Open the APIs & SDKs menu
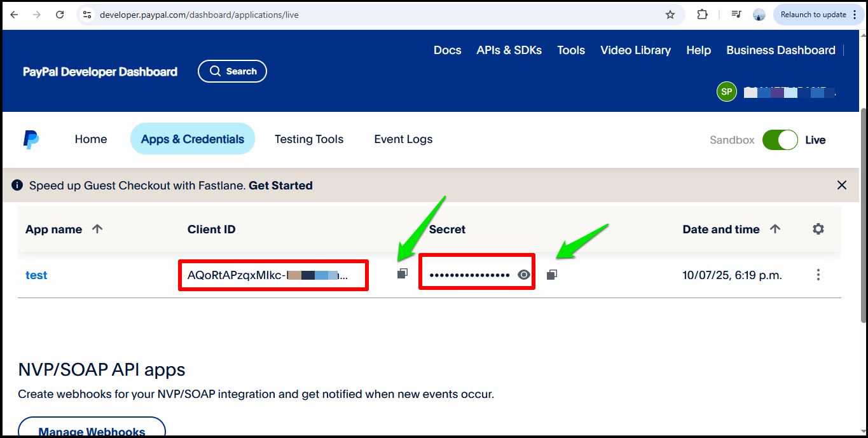Viewport: 868px width, 438px height. 509,50
